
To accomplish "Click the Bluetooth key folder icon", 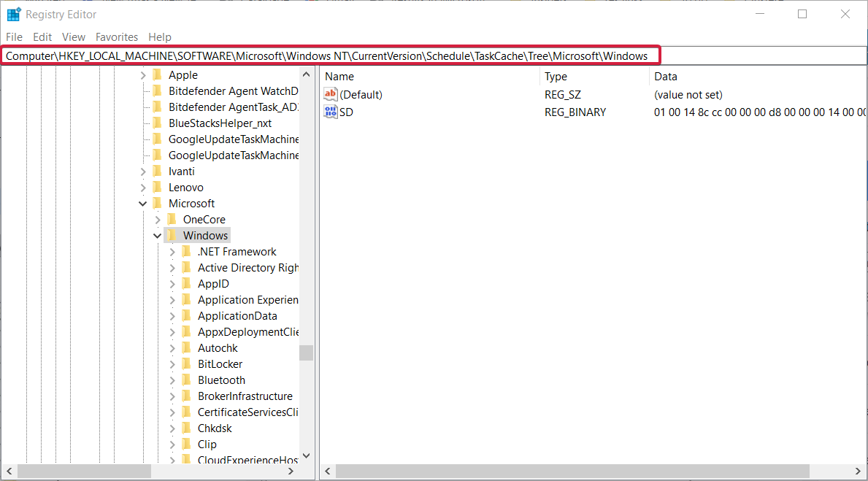I will (x=187, y=380).
